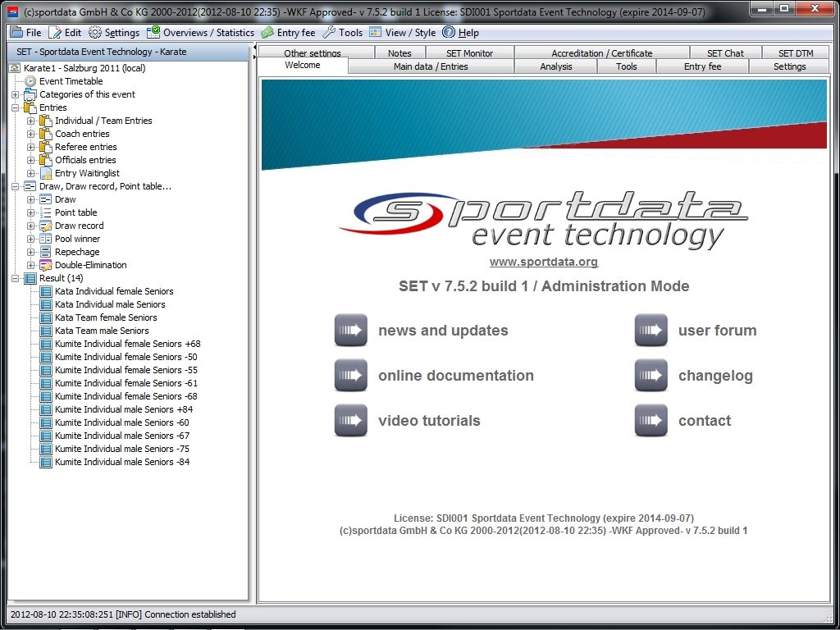Viewport: 840px width, 630px height.
Task: Expand the Coach entries node
Action: [30, 134]
